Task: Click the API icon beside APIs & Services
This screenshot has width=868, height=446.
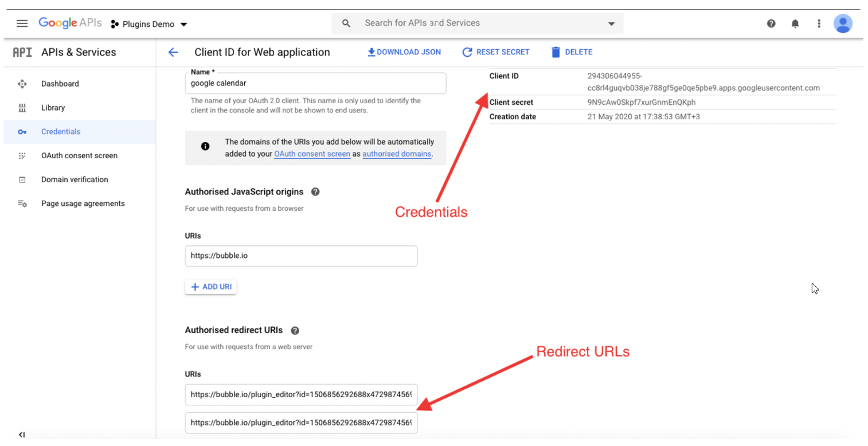Action: point(22,52)
